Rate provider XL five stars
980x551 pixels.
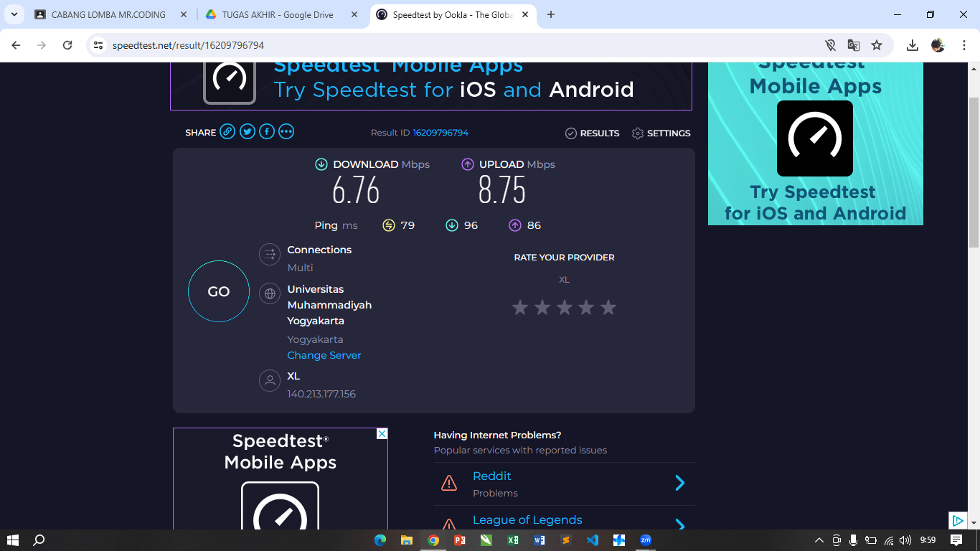click(608, 308)
